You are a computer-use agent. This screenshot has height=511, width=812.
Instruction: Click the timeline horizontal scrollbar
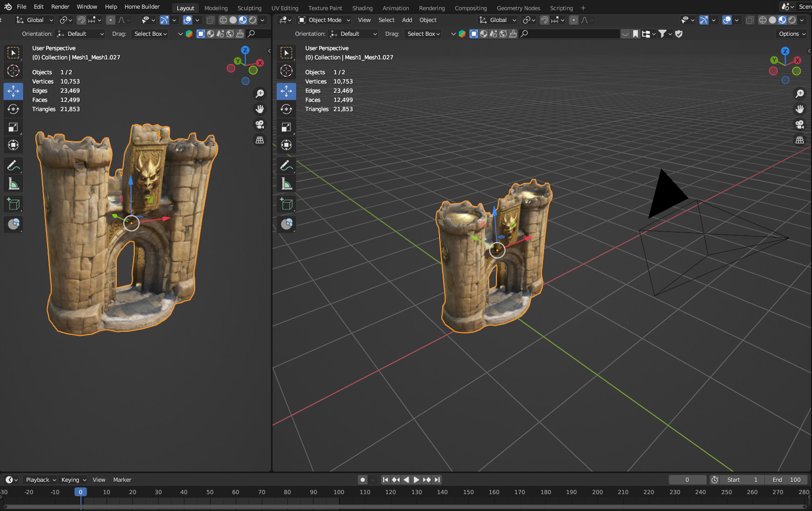coord(406,507)
